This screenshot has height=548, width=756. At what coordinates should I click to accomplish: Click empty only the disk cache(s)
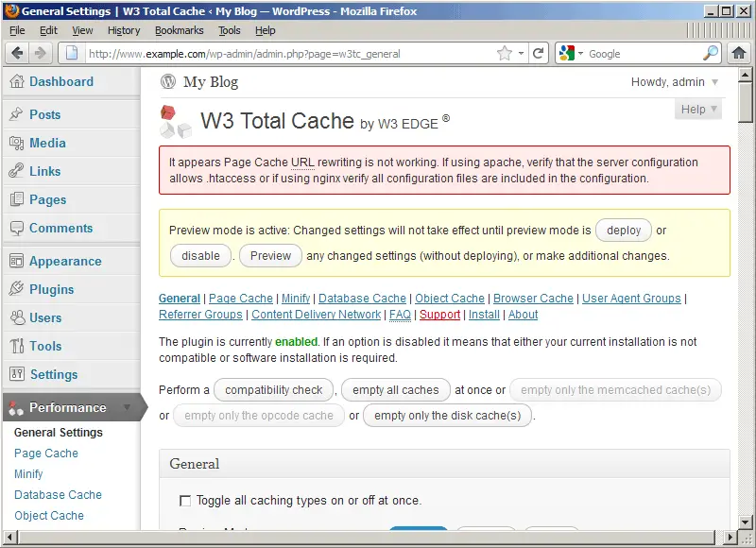tap(447, 416)
